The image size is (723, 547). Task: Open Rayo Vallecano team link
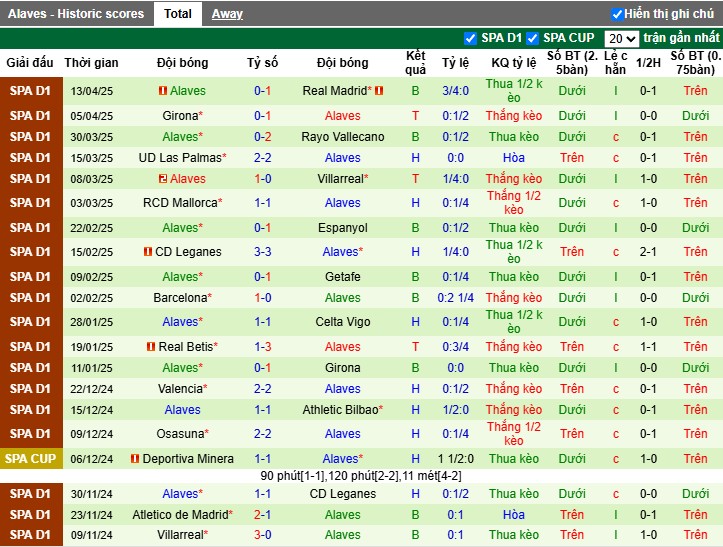pos(343,137)
